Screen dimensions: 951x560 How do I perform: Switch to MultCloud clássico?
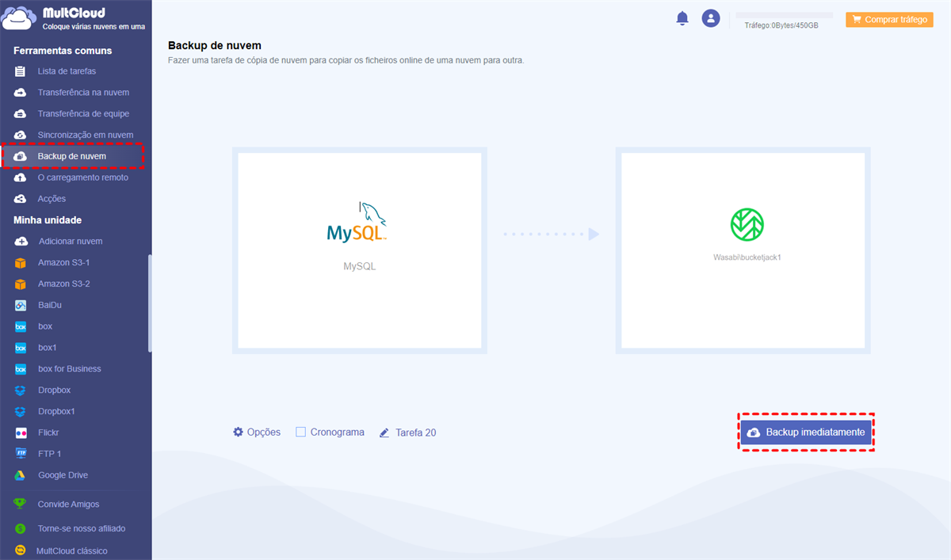point(72,550)
